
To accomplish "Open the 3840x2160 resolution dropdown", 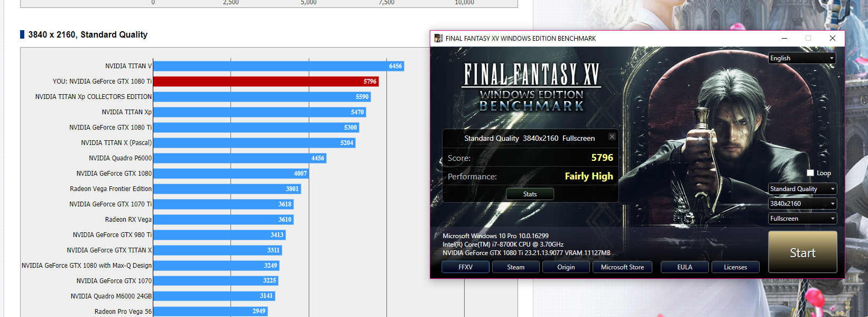I will (802, 204).
